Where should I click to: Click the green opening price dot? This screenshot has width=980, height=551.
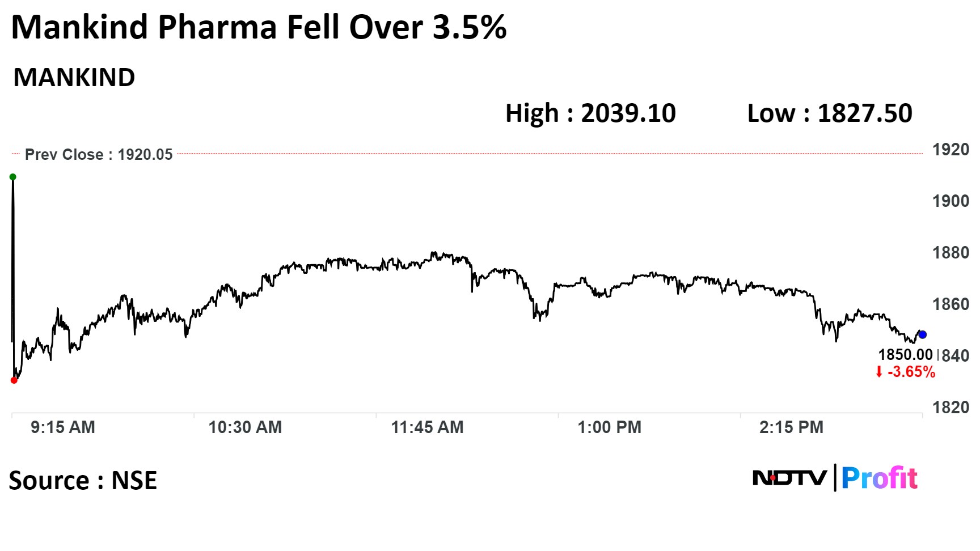(13, 177)
